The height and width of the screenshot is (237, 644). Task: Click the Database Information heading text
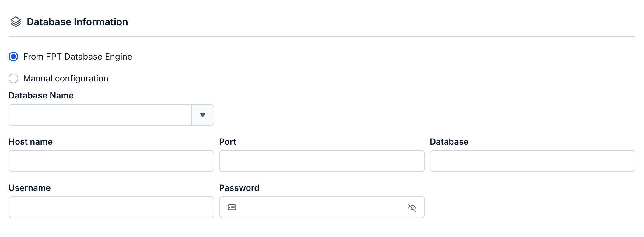pos(77,22)
